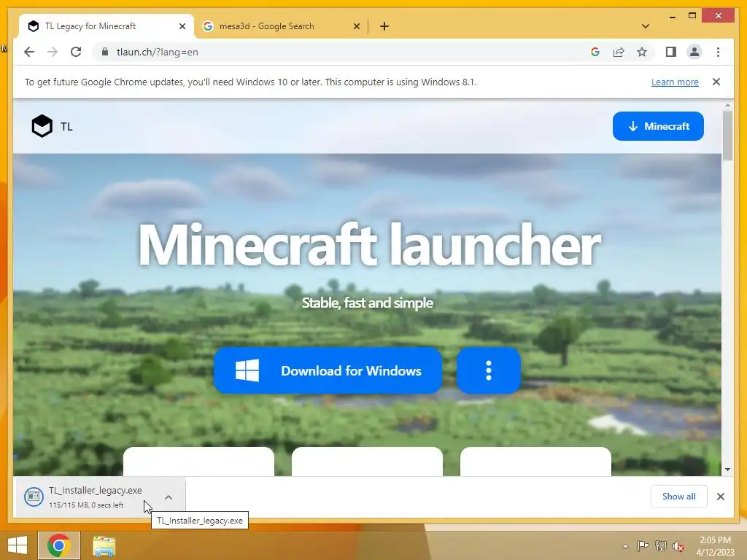This screenshot has height=560, width=747.
Task: Open the Windows Start menu
Action: point(18,545)
